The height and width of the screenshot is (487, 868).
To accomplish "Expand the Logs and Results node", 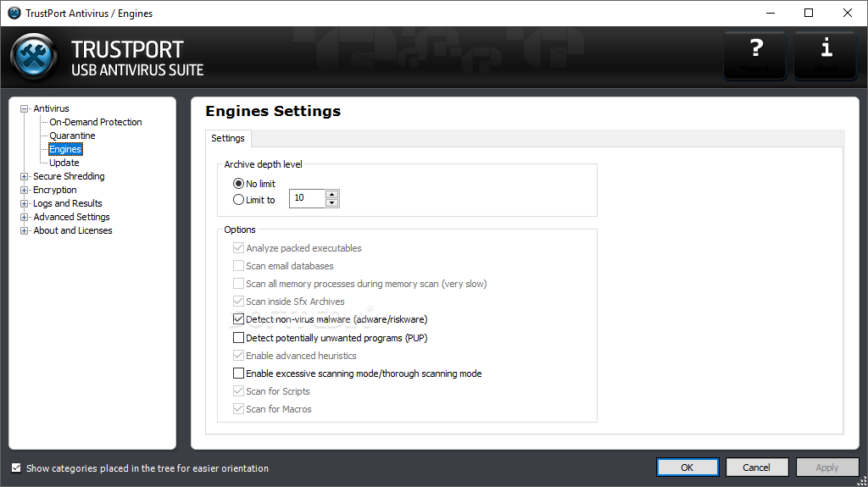I will tap(25, 203).
